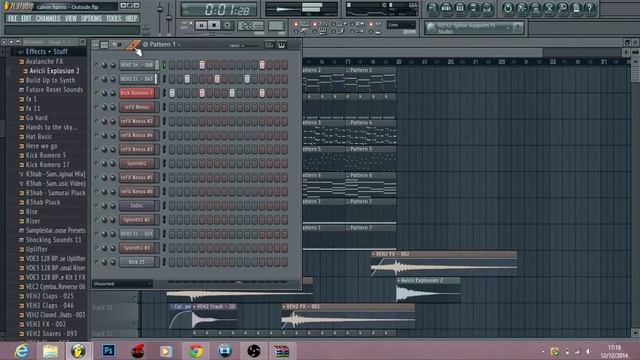Expand the Avalanche FX folder in the browser
Image resolution: width=640 pixels, height=360 pixels.
[x=44, y=62]
